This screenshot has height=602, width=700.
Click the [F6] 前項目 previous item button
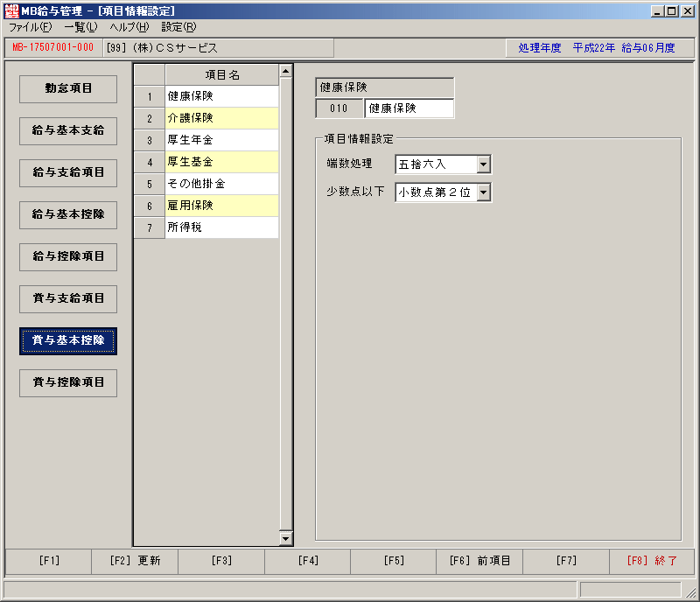tap(479, 561)
